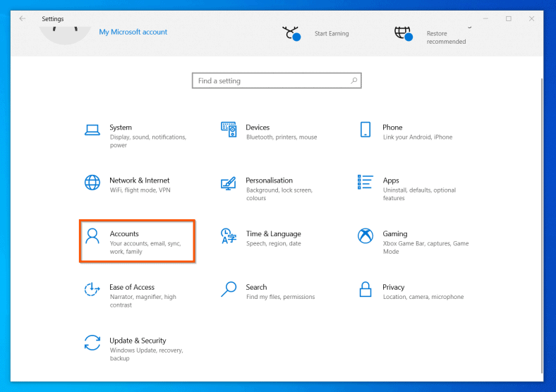Click 'Display, sound, notifications, power' text
The width and height of the screenshot is (556, 392).
[148, 141]
